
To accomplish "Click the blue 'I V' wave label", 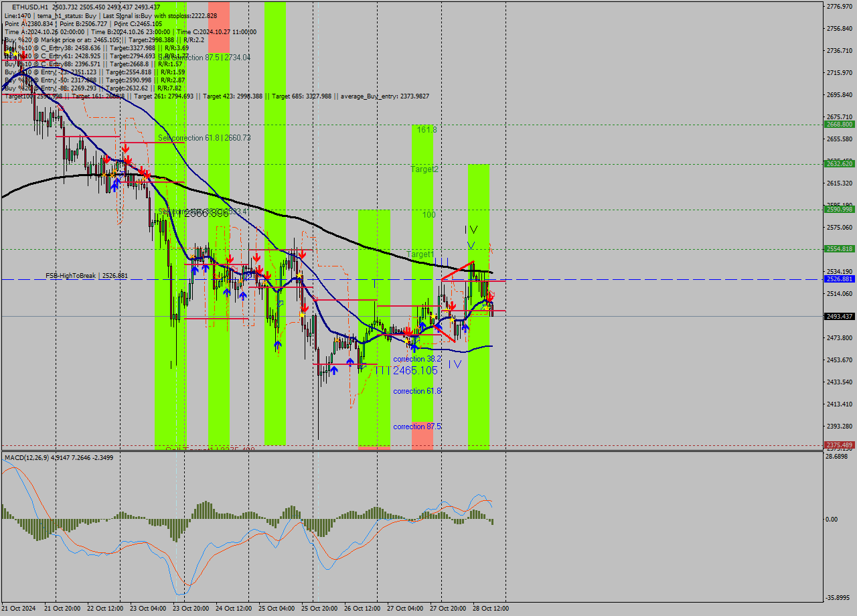I will [455, 364].
